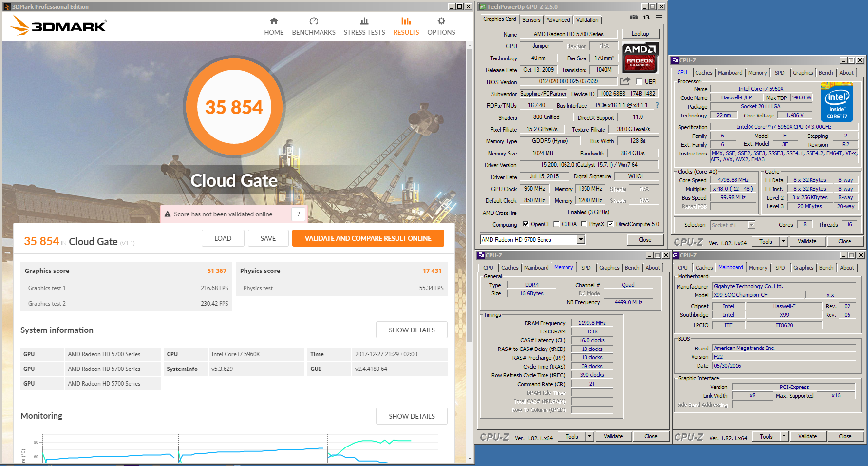Refresh GPU-Z readings with refresh icon
The width and height of the screenshot is (868, 466).
646,17
